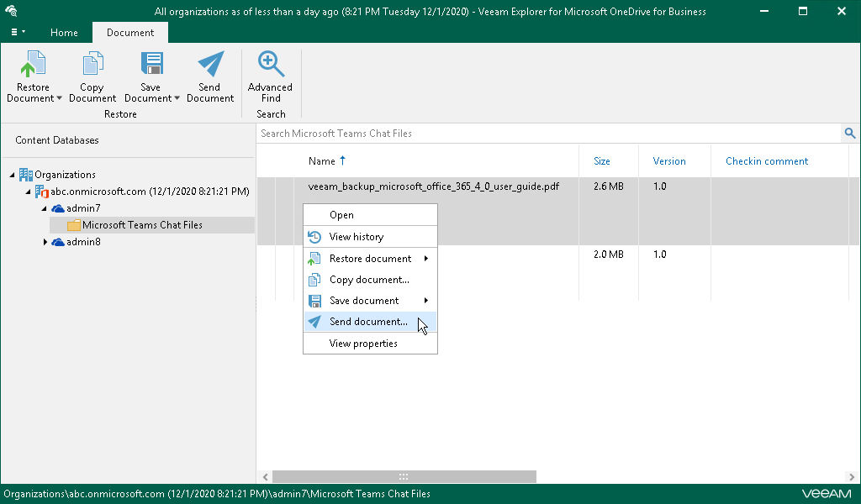Click the Save document floppy disk icon in menu

314,301
